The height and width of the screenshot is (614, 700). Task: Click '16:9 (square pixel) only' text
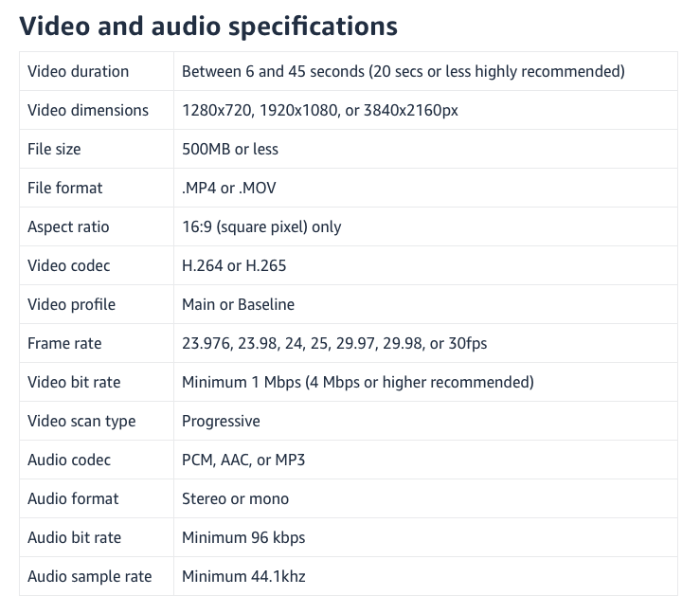pyautogui.click(x=261, y=226)
